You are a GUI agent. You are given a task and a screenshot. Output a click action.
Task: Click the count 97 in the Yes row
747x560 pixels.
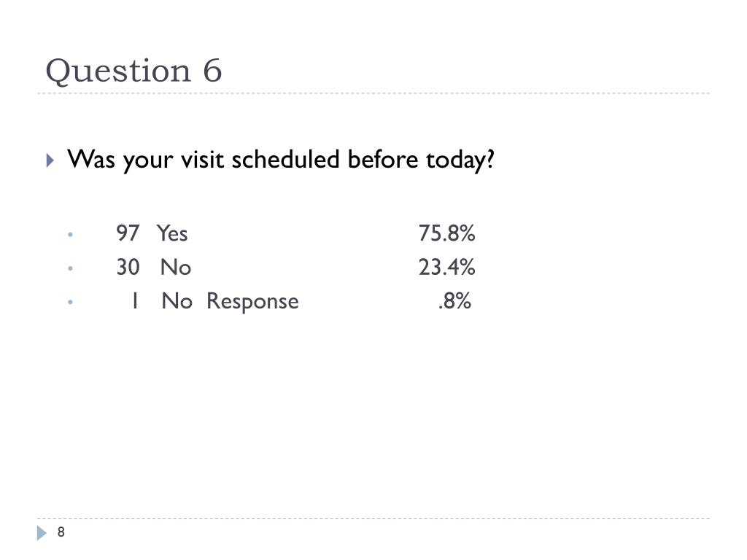(127, 233)
